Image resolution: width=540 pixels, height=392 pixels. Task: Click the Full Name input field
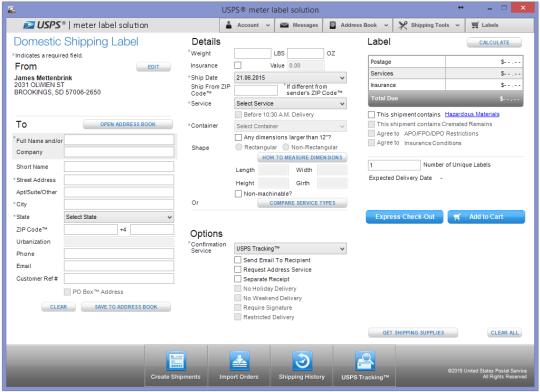(119, 140)
